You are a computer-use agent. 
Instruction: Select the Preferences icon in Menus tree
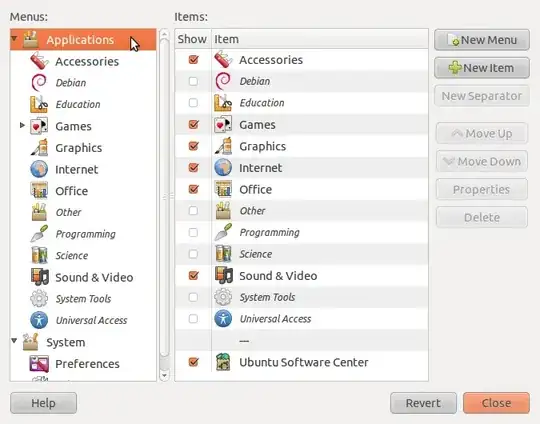[x=39, y=364]
